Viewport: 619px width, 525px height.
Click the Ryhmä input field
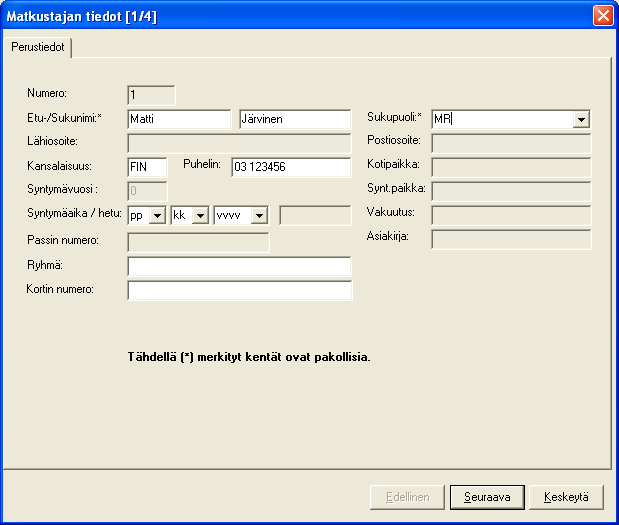(x=239, y=266)
